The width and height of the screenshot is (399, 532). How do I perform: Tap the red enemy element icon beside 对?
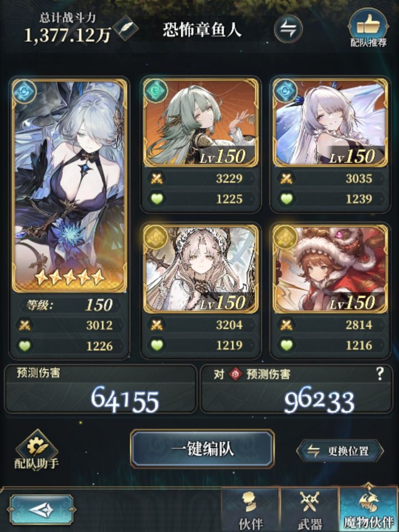pyautogui.click(x=235, y=374)
